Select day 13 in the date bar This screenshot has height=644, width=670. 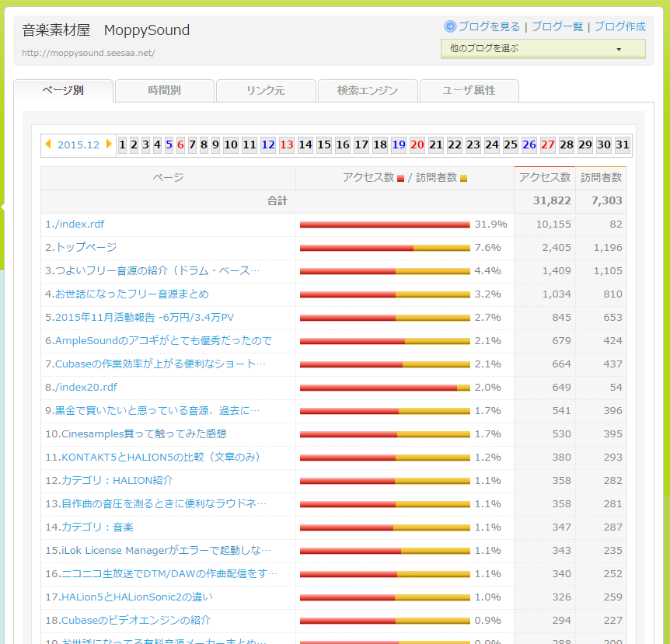click(x=287, y=145)
